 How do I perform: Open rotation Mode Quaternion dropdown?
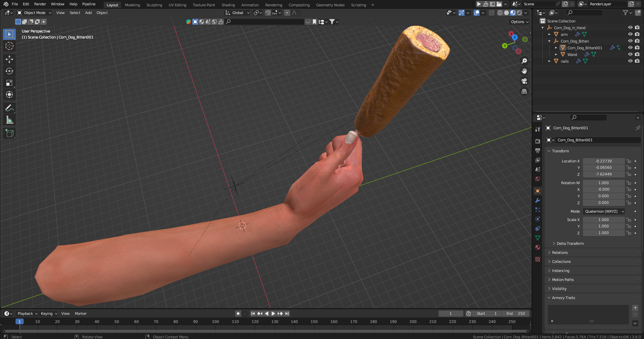click(x=604, y=211)
